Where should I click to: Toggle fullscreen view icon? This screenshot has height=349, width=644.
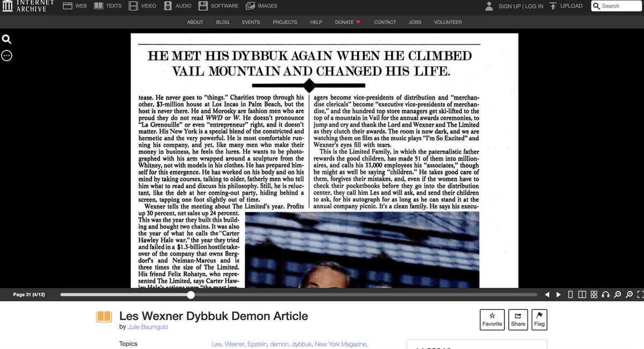640,294
